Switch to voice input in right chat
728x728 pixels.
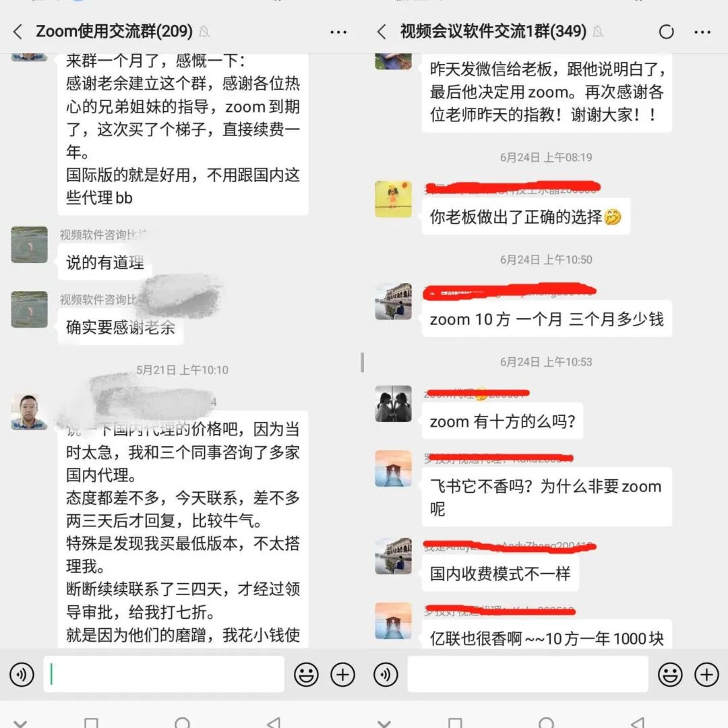tap(386, 674)
